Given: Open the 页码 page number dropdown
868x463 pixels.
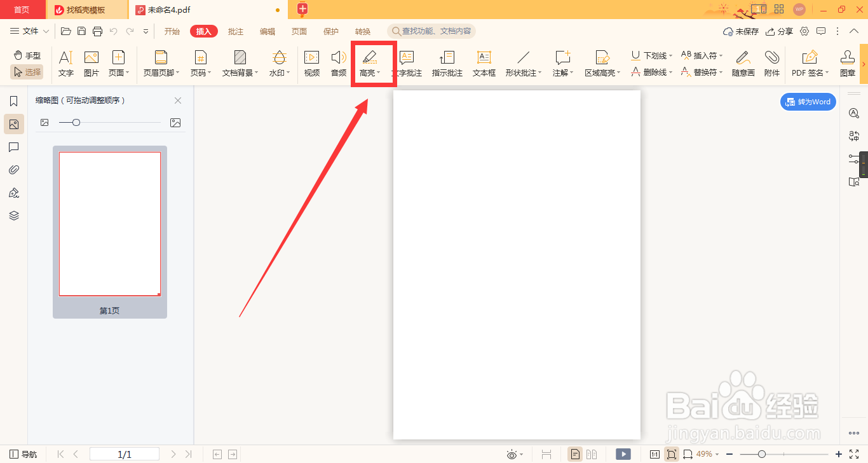Looking at the screenshot, I should pos(201,64).
